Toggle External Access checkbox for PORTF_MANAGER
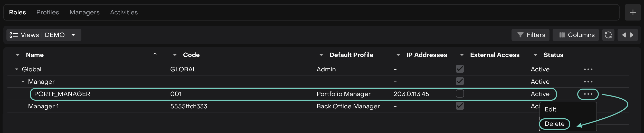 pyautogui.click(x=460, y=93)
